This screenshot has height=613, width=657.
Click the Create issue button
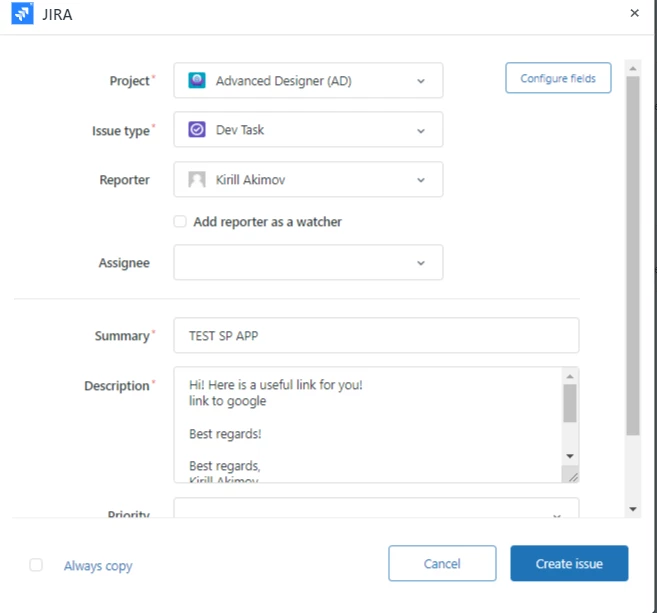click(569, 563)
